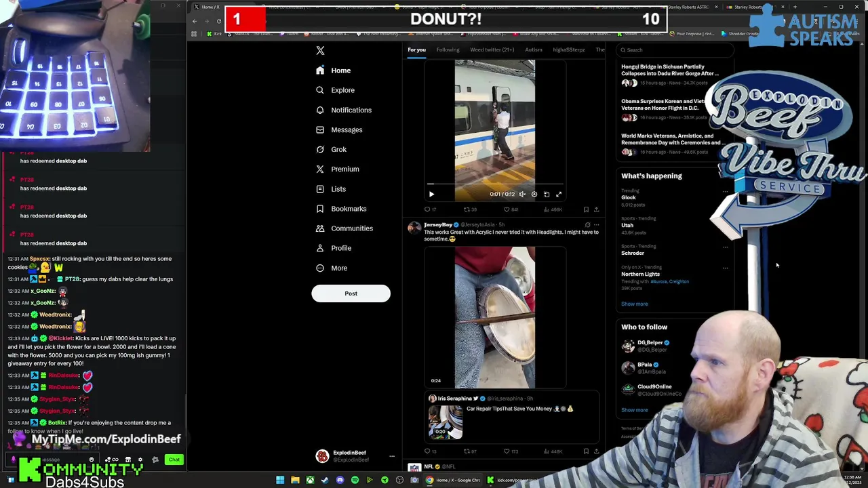The width and height of the screenshot is (868, 488).
Task: Open Notifications in X sidebar
Action: pos(344,110)
